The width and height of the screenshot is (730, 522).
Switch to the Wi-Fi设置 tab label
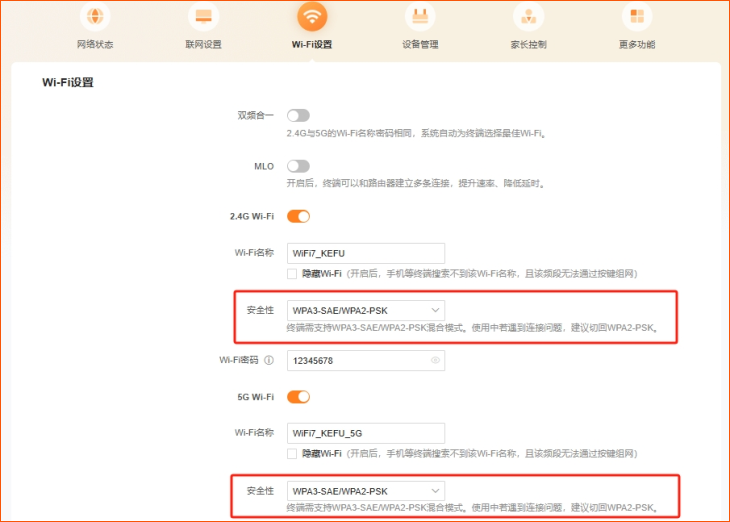[x=312, y=44]
